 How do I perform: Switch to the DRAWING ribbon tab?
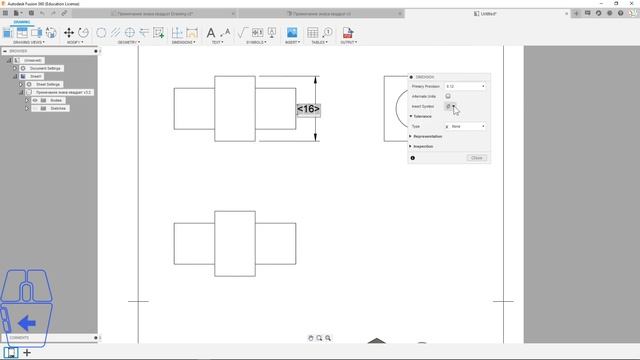pyautogui.click(x=22, y=22)
